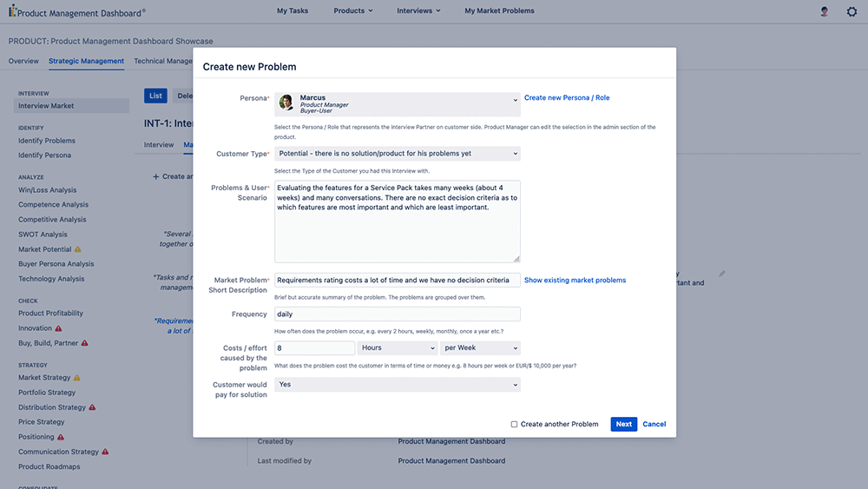Open Distribution Strategy in the sidebar
Viewport: 868px width, 489px height.
pyautogui.click(x=52, y=407)
